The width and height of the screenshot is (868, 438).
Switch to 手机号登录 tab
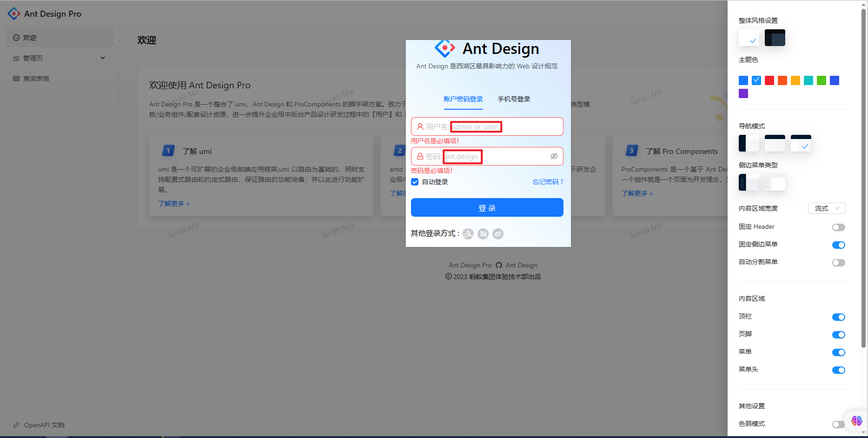click(513, 99)
